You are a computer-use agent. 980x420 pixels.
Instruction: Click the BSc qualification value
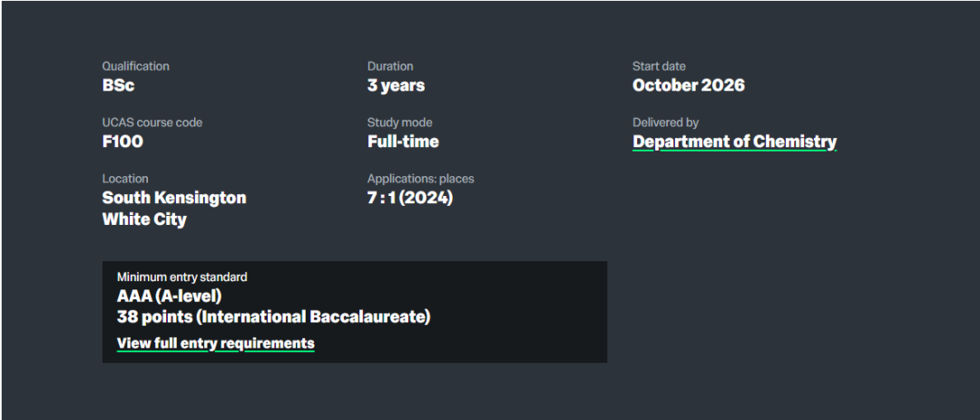coord(119,85)
